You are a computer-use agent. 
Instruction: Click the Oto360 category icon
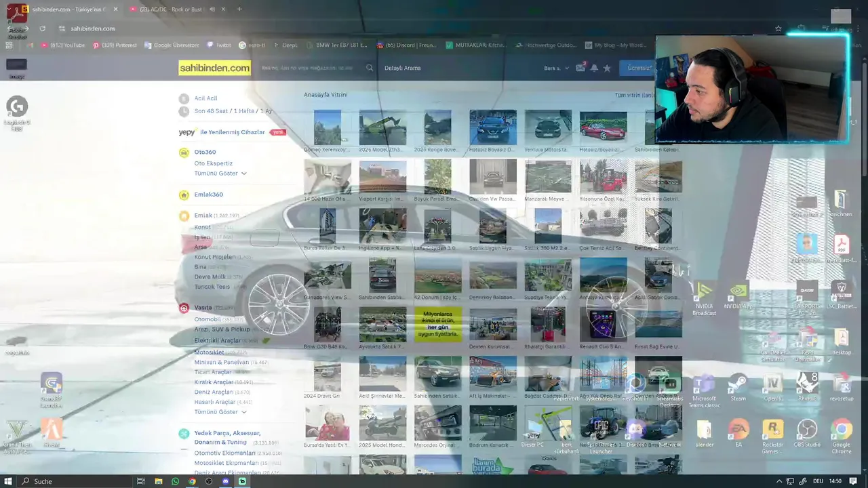tap(184, 152)
